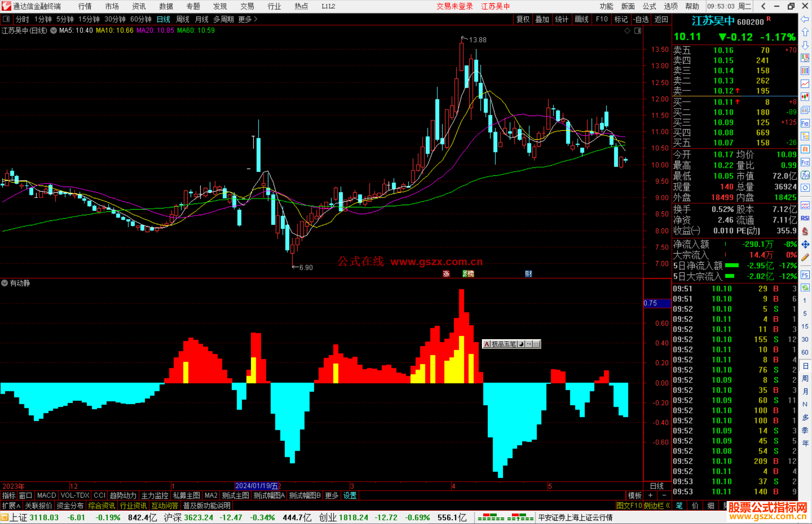Expand the 更多 period options dropdown
Image resolution: width=812 pixels, height=524 pixels.
[x=248, y=19]
